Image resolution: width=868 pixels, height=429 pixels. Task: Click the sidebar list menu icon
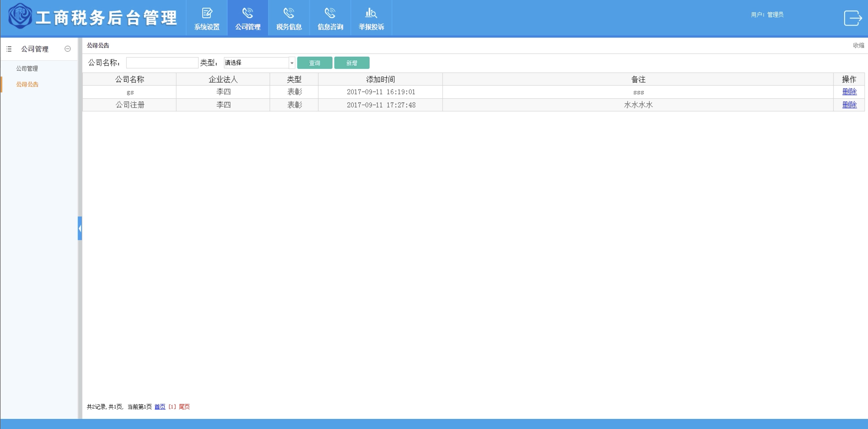pos(9,49)
